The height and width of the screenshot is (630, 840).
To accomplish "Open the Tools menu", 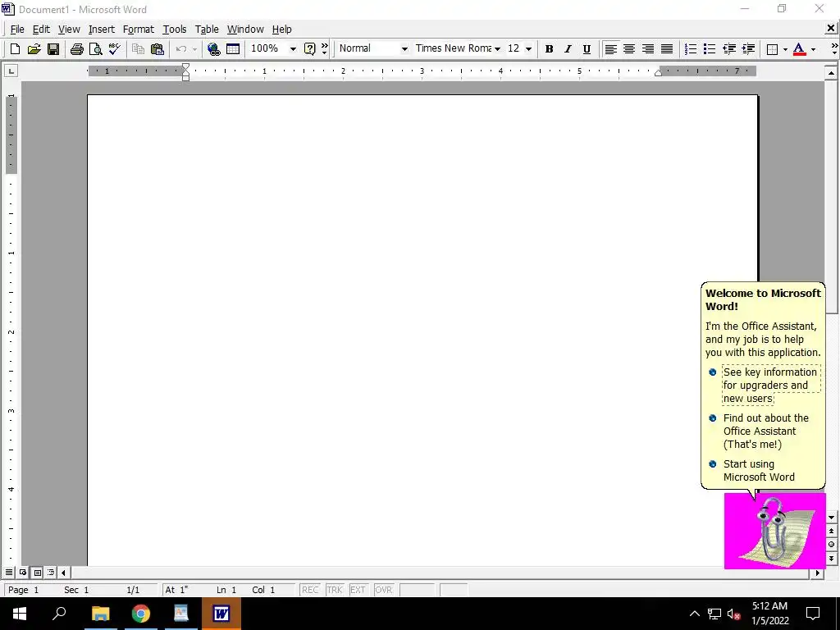I will tap(175, 30).
